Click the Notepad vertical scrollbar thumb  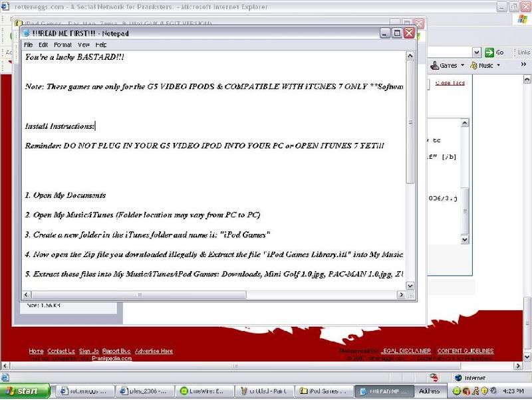pos(410,122)
